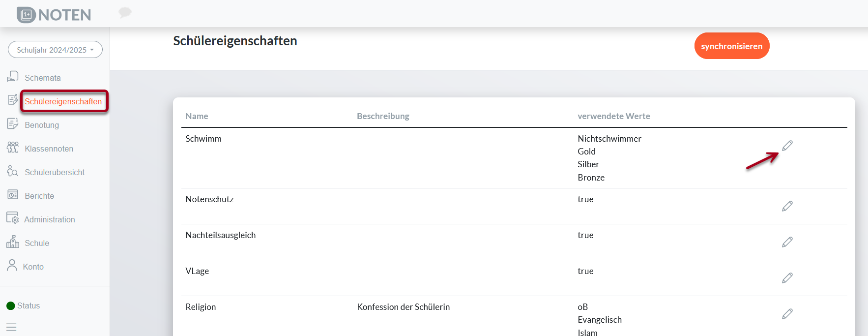Image resolution: width=868 pixels, height=336 pixels.
Task: Click the true value in VLage row
Action: (585, 271)
